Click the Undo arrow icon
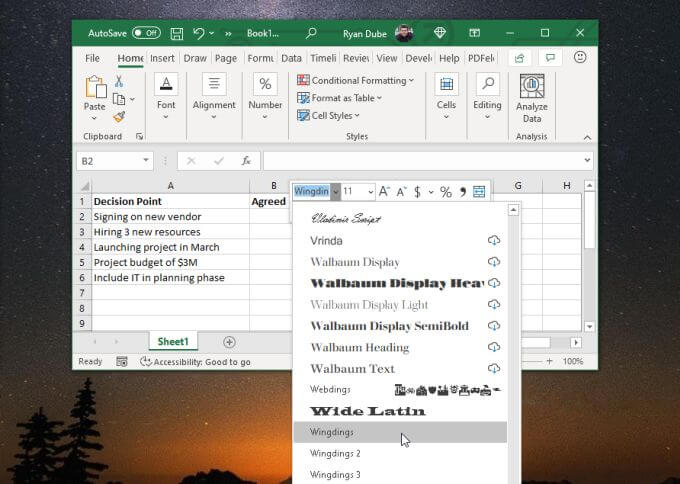 [x=199, y=33]
